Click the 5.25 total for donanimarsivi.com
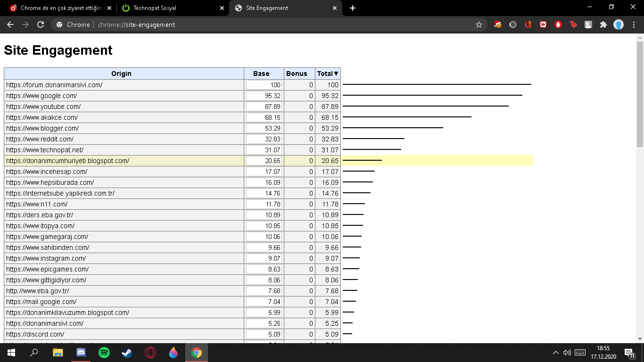The height and width of the screenshot is (362, 644). point(328,323)
